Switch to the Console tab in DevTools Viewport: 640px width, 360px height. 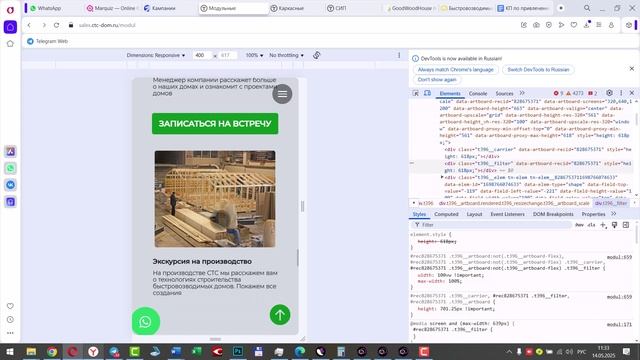pos(478,93)
